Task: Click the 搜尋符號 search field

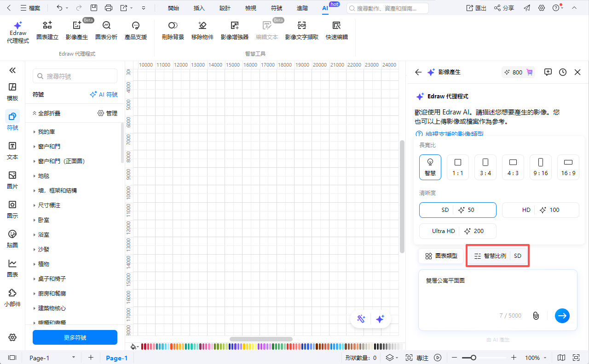Action: 75,76
